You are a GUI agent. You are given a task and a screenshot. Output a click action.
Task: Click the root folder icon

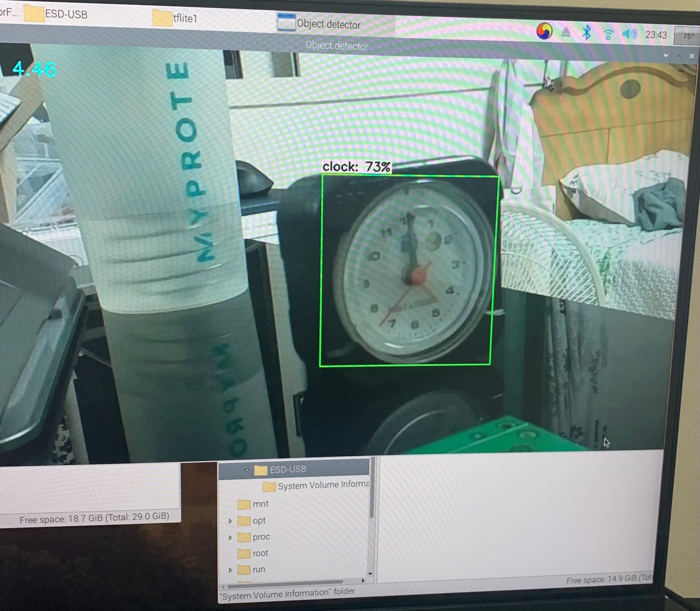click(x=244, y=554)
